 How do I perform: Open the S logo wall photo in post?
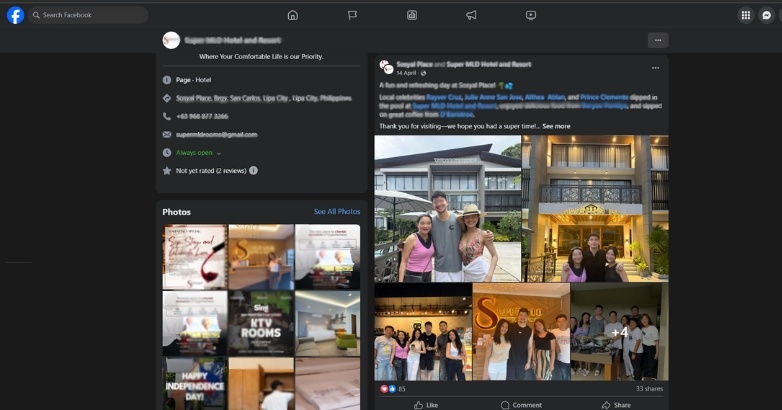coord(521,332)
